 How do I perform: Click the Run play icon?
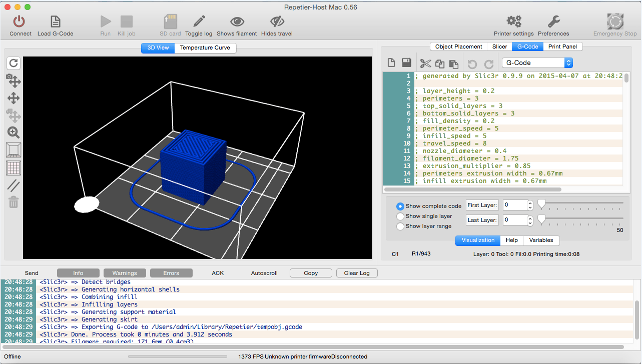(x=106, y=21)
